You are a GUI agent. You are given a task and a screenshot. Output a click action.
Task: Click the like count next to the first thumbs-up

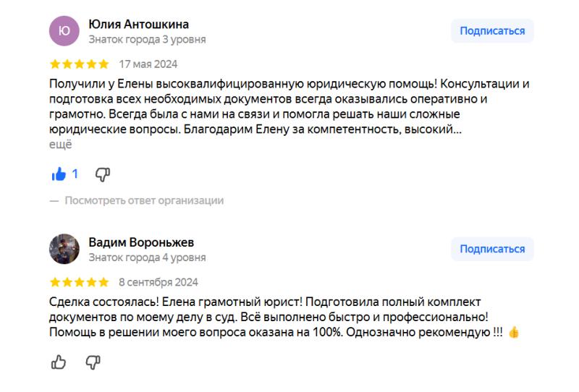(x=75, y=174)
